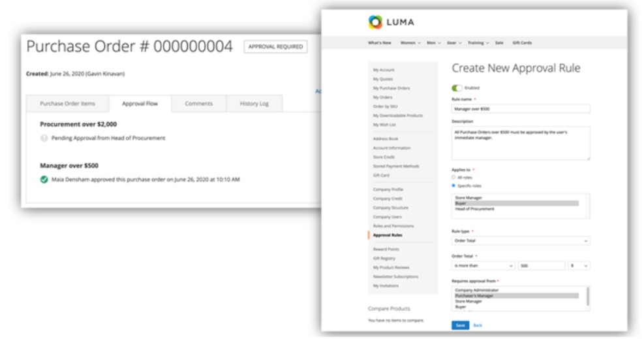
Task: Open the 'is more than' condition dropdown
Action: pos(483,266)
